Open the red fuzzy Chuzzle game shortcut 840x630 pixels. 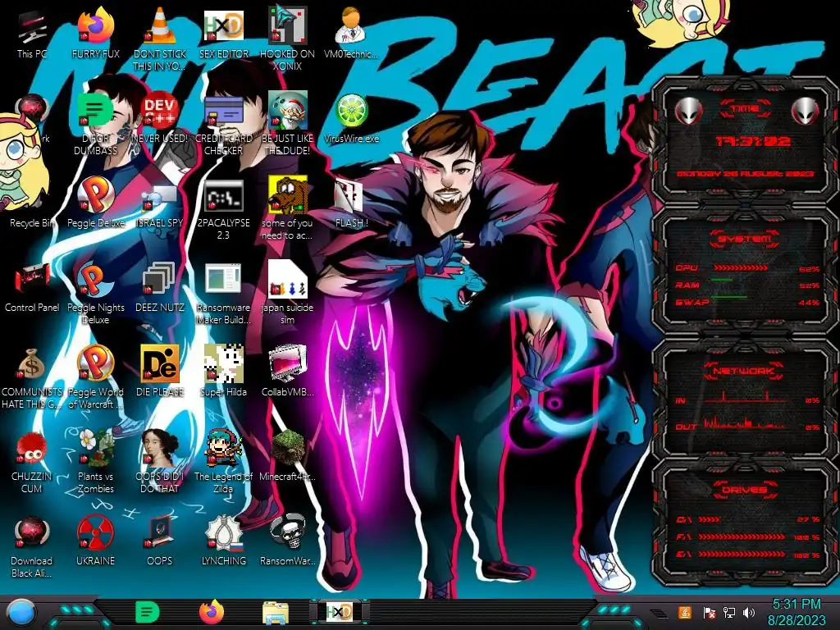(32, 462)
